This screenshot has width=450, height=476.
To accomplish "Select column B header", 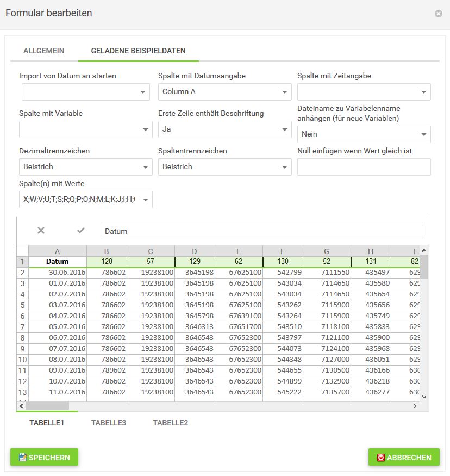I will [x=107, y=251].
